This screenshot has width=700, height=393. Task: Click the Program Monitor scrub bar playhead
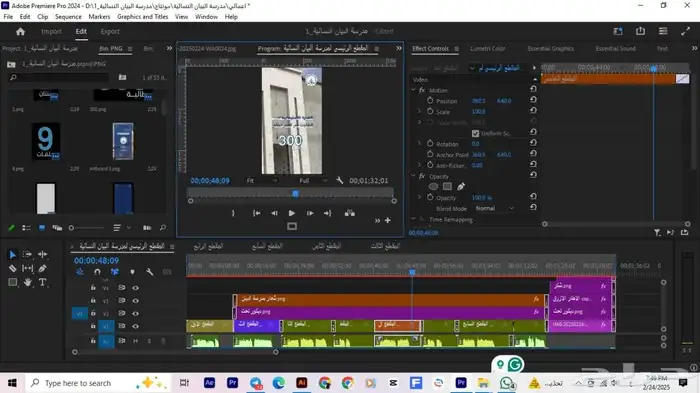pyautogui.click(x=295, y=193)
